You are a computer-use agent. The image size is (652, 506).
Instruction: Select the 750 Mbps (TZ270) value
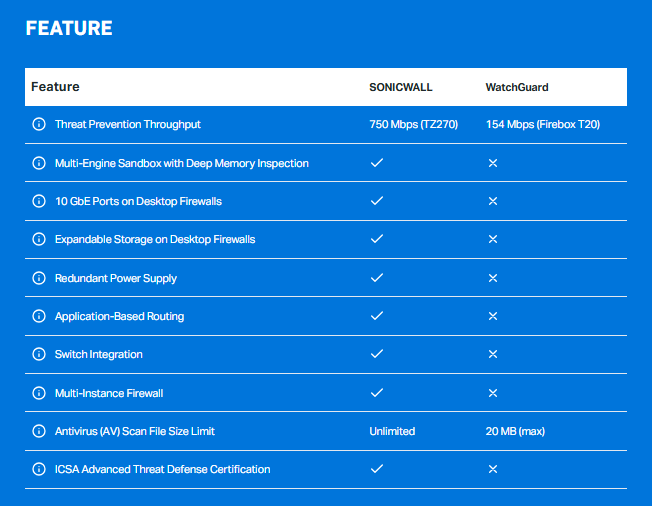pos(413,125)
